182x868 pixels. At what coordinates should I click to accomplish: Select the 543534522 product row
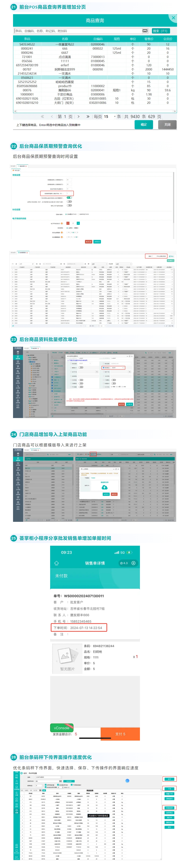point(27,44)
